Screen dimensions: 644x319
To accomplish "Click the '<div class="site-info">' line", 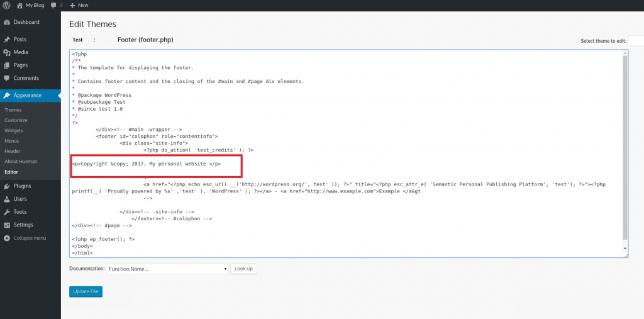I will tap(154, 143).
